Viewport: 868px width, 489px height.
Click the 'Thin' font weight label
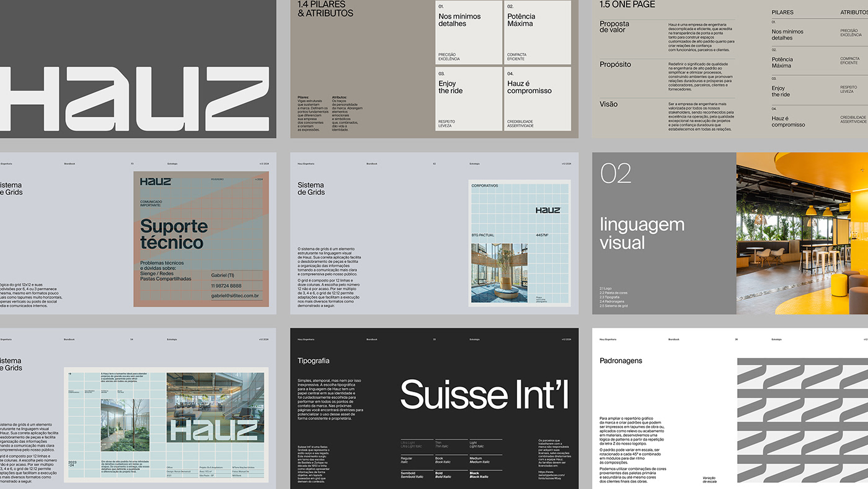(x=438, y=442)
